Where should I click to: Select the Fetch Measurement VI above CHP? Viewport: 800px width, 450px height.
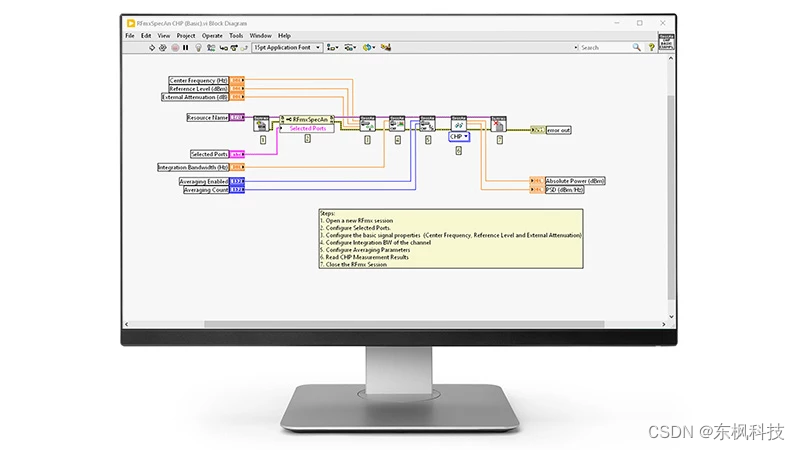[459, 124]
